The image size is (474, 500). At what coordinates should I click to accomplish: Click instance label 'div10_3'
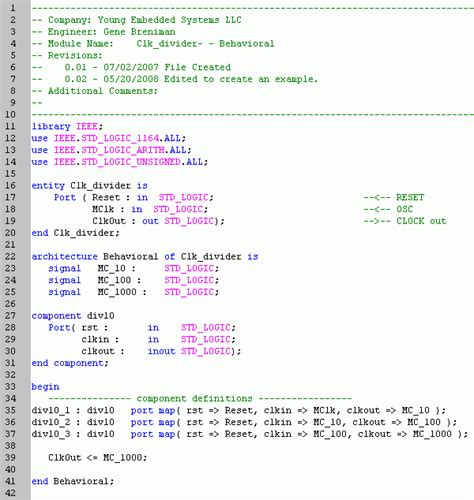(x=51, y=434)
